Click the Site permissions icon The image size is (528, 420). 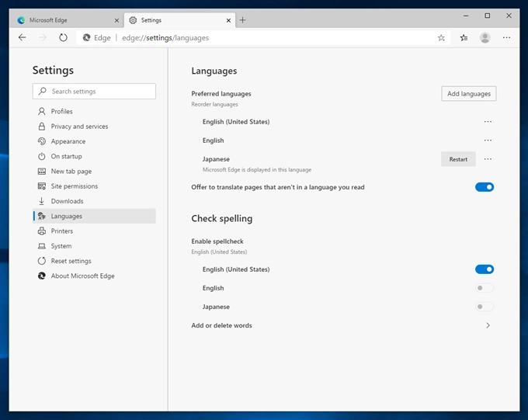point(42,186)
